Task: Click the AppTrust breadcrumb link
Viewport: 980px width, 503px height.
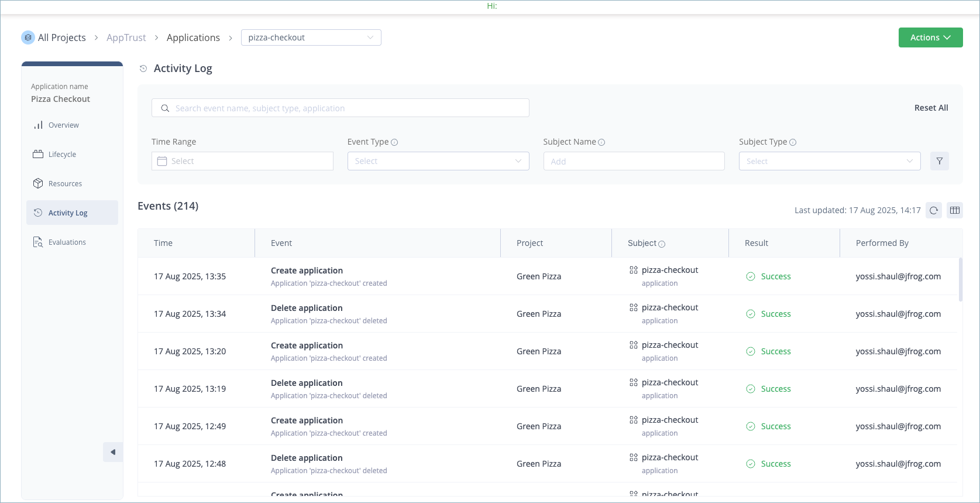Action: 126,37
